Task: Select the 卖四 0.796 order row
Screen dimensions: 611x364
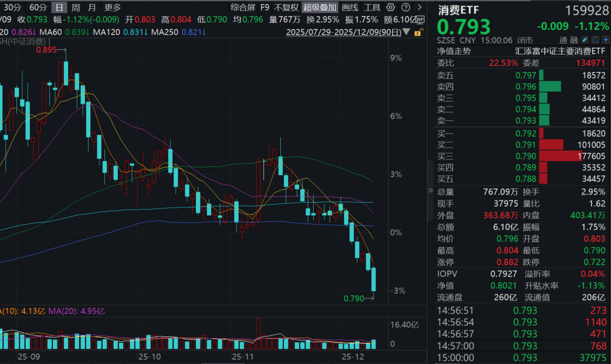Action: click(x=521, y=87)
